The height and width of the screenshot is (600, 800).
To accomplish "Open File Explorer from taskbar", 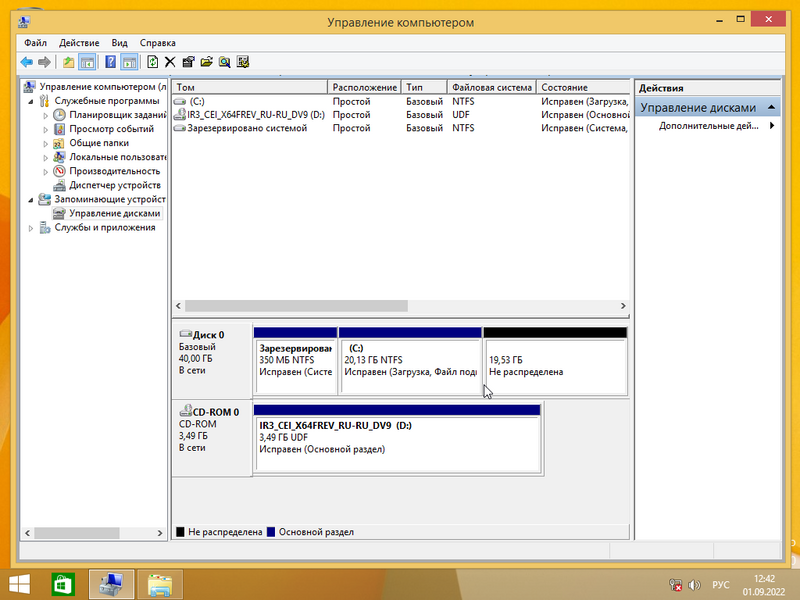I will (160, 584).
